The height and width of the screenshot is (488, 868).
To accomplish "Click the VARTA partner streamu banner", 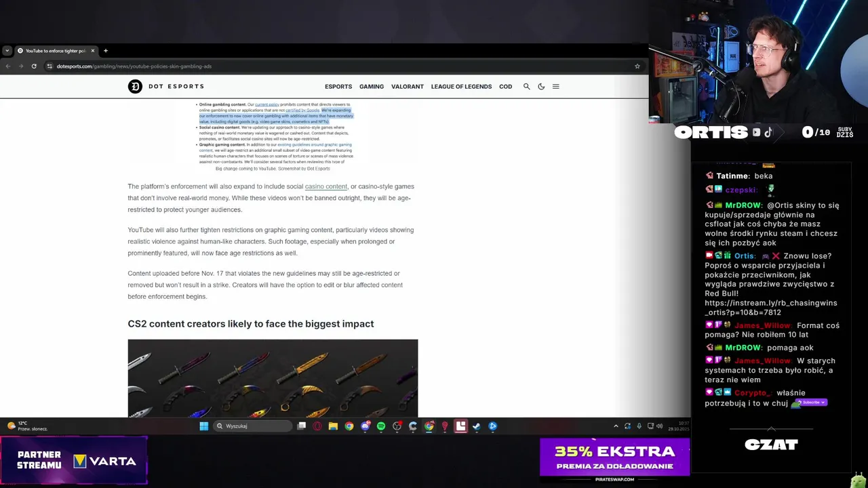I will click(x=74, y=460).
